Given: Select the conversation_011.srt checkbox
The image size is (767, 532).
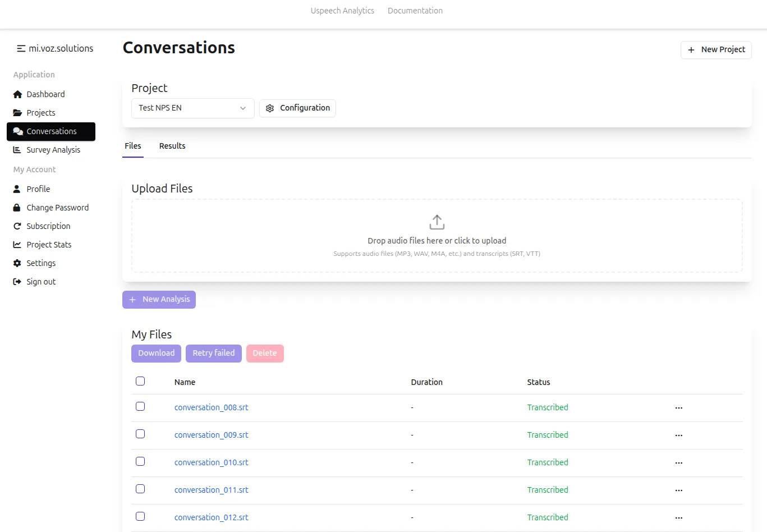Looking at the screenshot, I should tap(140, 489).
